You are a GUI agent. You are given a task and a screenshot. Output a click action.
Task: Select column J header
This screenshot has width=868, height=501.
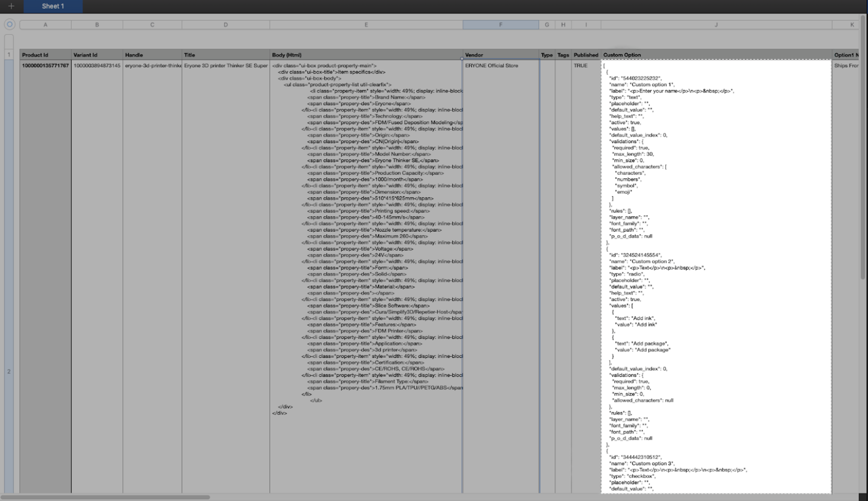point(716,24)
